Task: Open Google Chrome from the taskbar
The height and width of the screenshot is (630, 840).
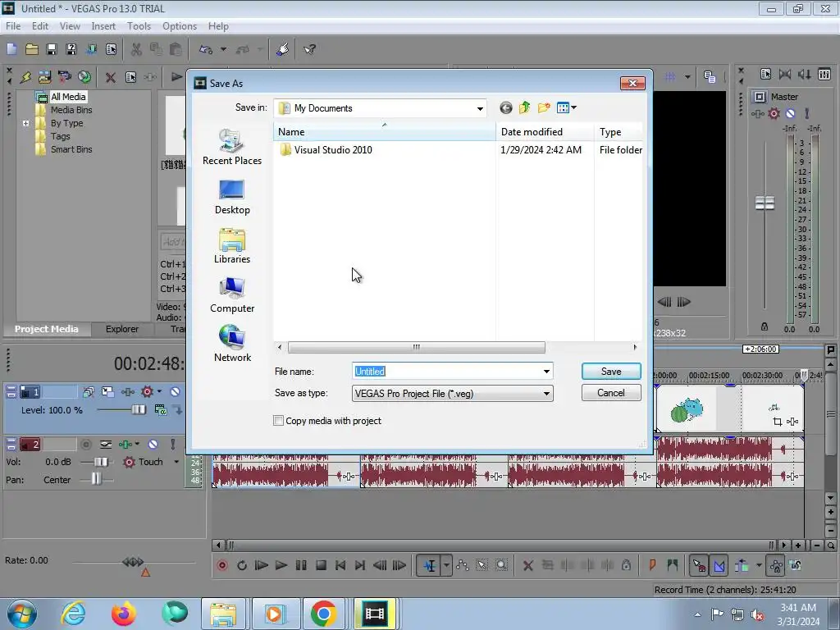Action: point(323,614)
